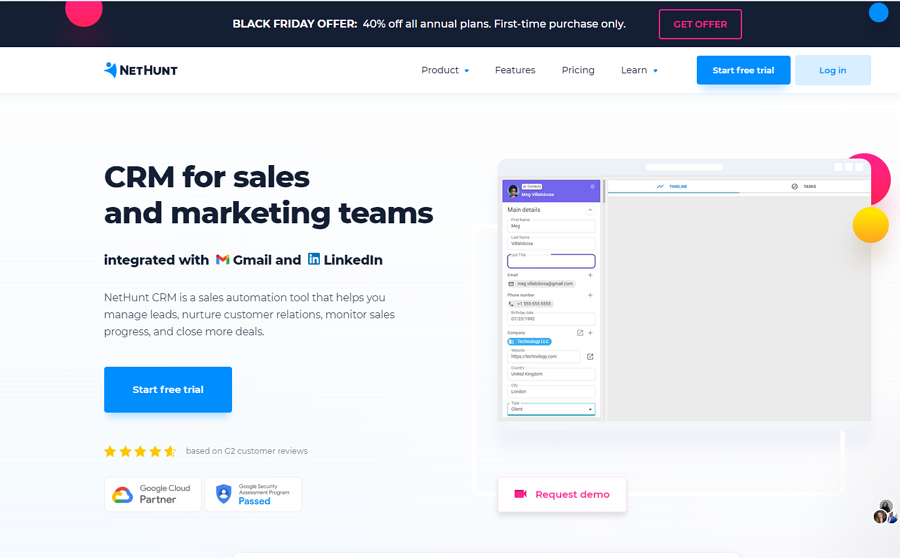Click the Country field United Kingdom
The width and height of the screenshot is (900, 558).
click(x=551, y=373)
